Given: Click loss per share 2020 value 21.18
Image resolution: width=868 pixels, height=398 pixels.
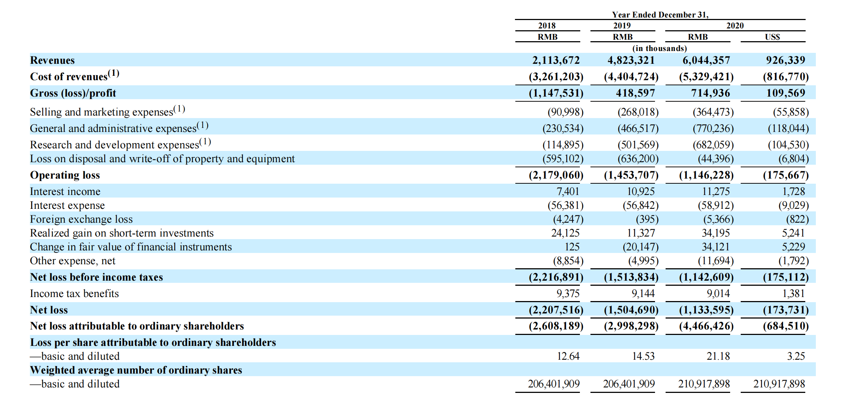Looking at the screenshot, I should point(718,356).
